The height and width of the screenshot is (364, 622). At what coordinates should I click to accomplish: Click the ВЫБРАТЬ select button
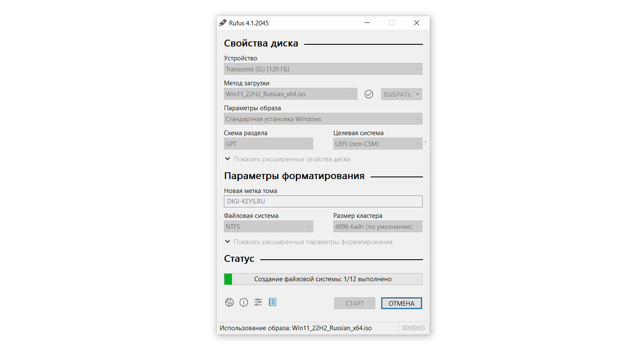tap(397, 94)
